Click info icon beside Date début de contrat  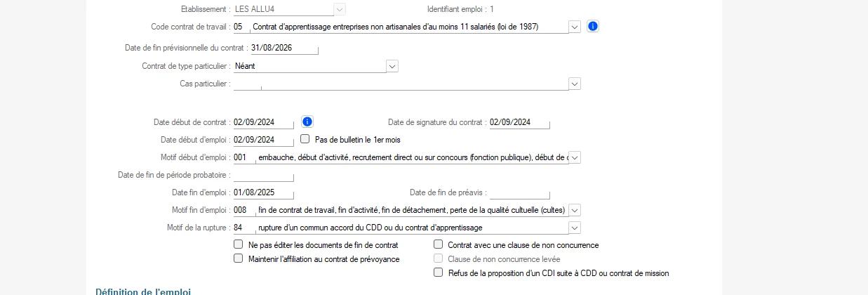click(307, 122)
